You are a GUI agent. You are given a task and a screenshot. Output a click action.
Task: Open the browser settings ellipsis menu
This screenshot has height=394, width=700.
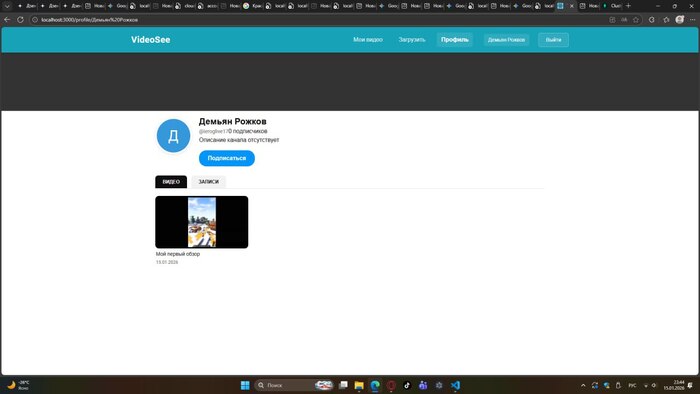click(x=692, y=20)
